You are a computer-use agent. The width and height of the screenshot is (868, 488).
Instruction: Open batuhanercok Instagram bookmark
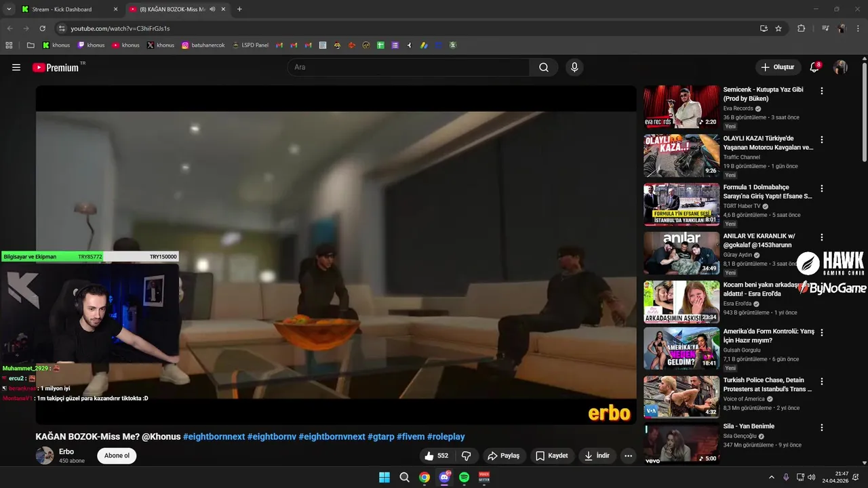pyautogui.click(x=203, y=45)
